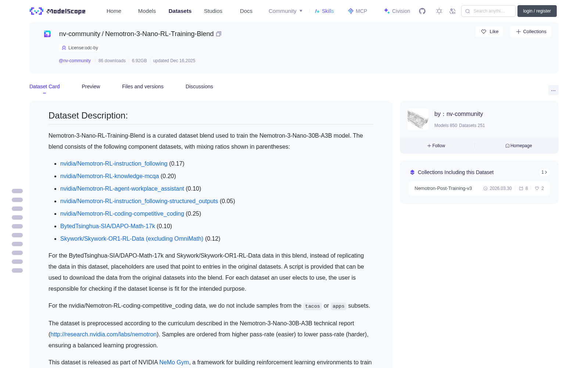588x368 pixels.
Task: Open the @nv-community profile link
Action: 75,61
